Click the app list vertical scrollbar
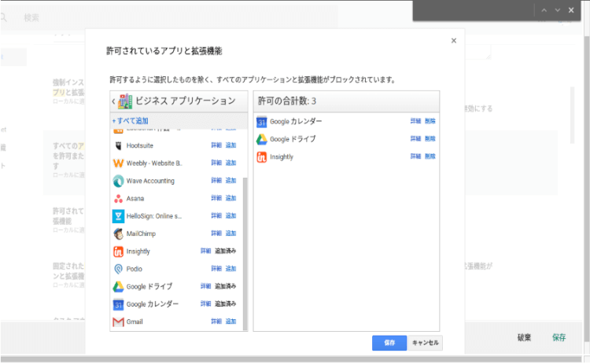Image resolution: width=590 pixels, height=364 pixels. tap(245, 254)
